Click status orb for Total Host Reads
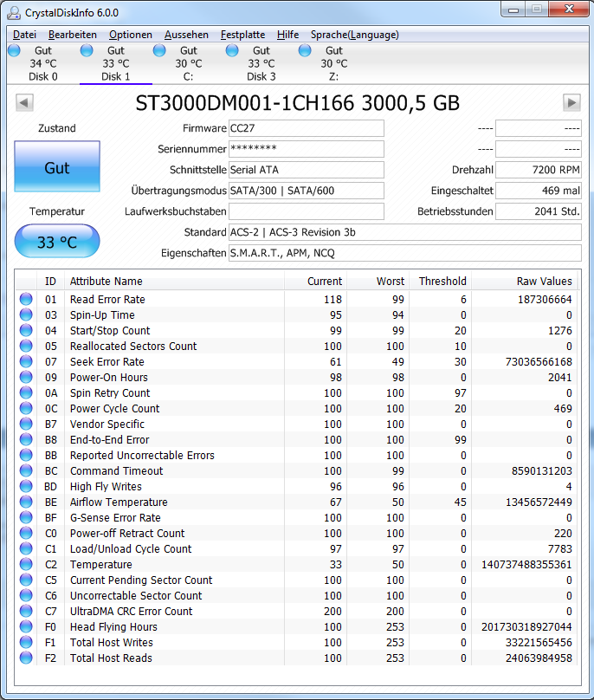The height and width of the screenshot is (700, 594). [x=26, y=658]
